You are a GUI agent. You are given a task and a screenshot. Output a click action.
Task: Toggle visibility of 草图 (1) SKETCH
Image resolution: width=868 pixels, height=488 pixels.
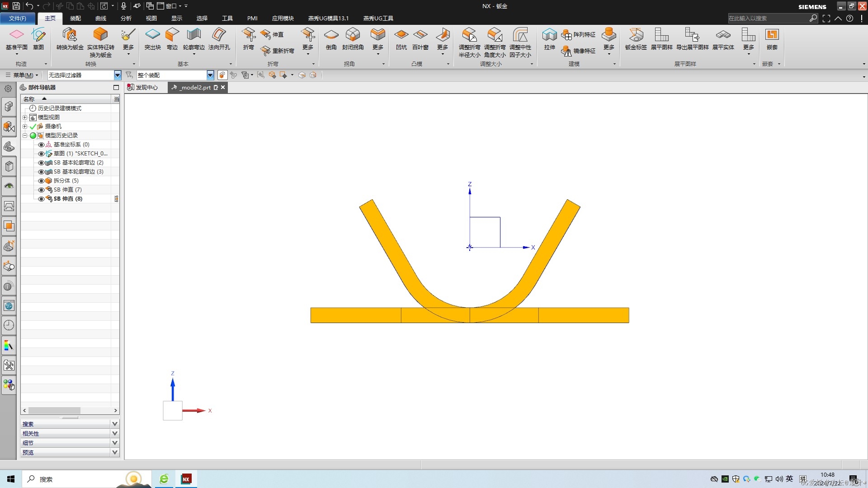41,154
